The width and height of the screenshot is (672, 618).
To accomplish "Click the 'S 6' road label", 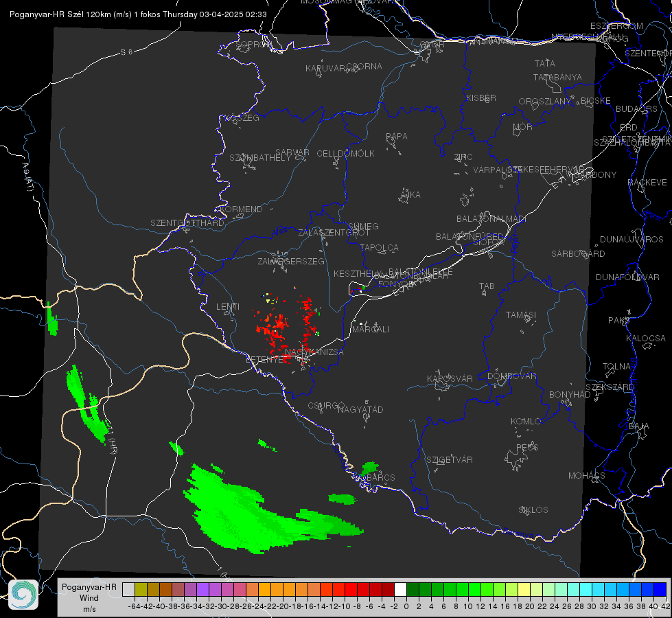I will (x=126, y=52).
